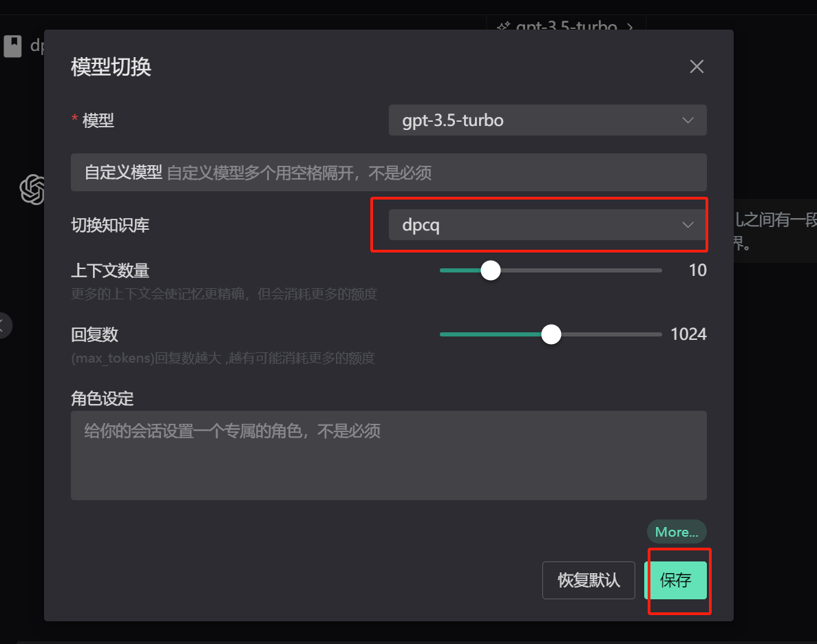Open the 模型 gpt-3.5-turbo dropdown
Viewport: 817px width, 644px height.
537,120
